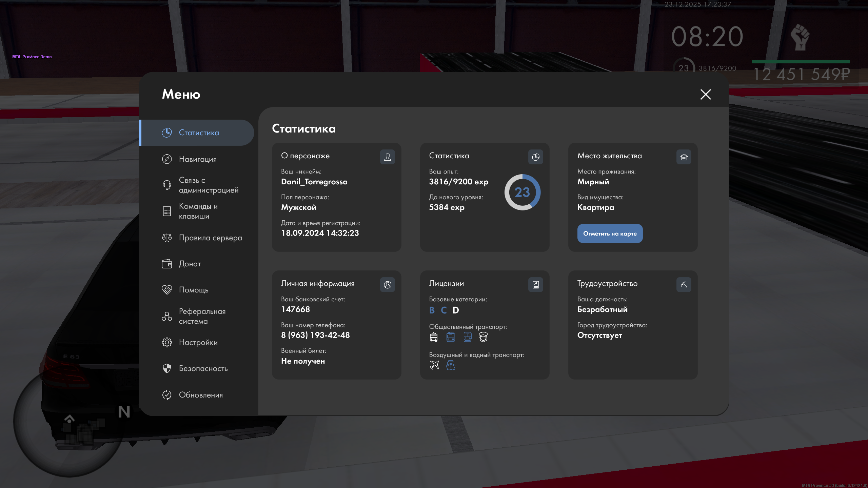This screenshot has height=488, width=868.
Task: Open Реферальная система section
Action: (x=202, y=316)
